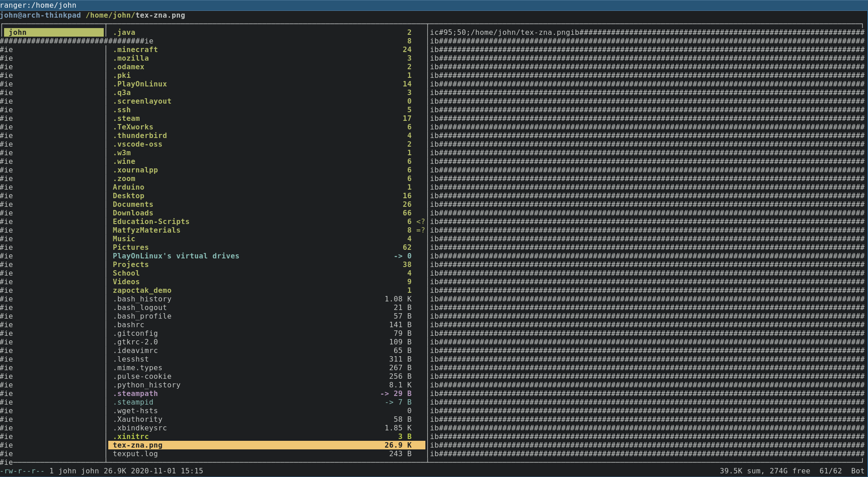Select the School folder
Image resolution: width=868 pixels, height=477 pixels.
point(266,273)
